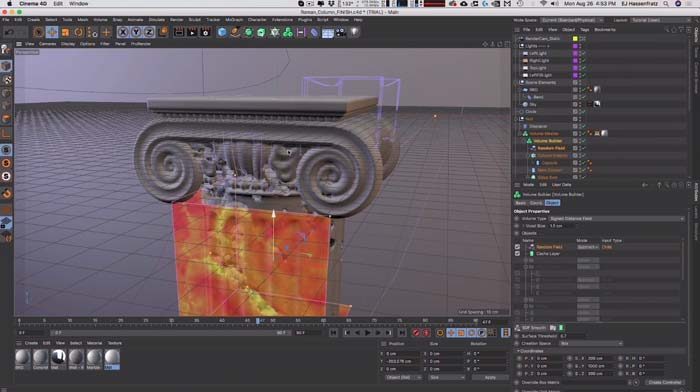Viewport: 700px width, 392px height.
Task: Open the Volume menu
Action: coord(100,20)
